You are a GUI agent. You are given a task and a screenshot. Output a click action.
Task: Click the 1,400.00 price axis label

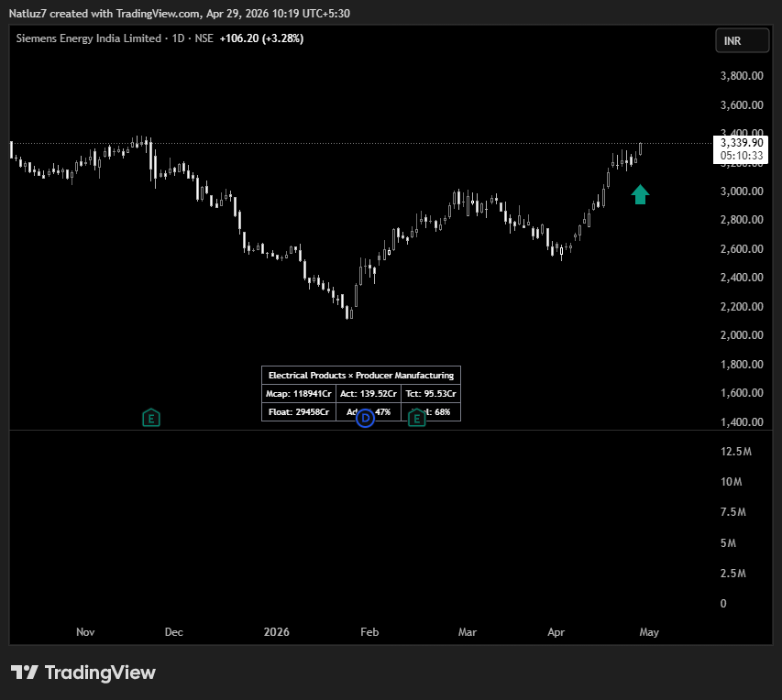pos(742,422)
